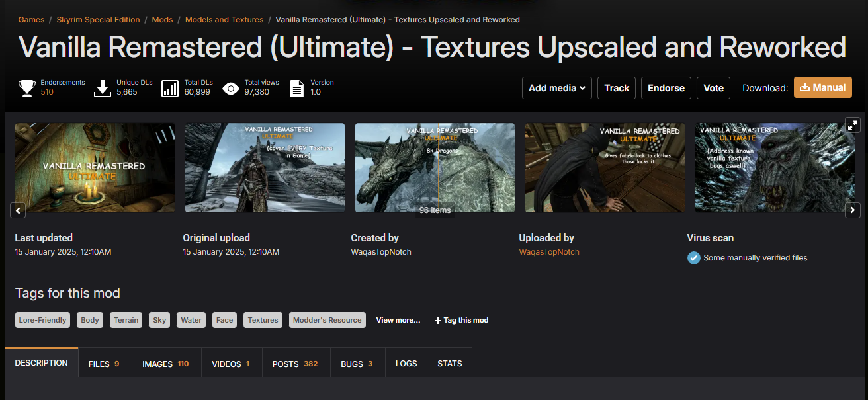Select the Modder's Resource tag
Screen dimensions: 868x400
[327, 320]
